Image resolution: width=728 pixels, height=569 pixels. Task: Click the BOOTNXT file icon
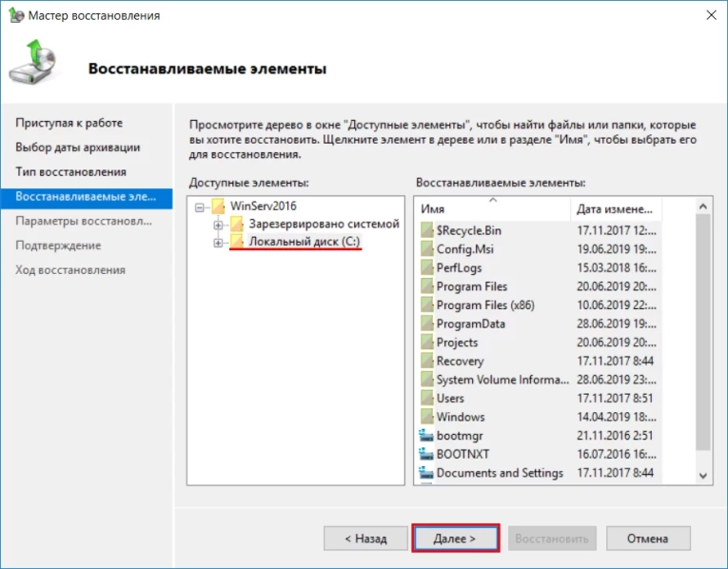point(427,454)
